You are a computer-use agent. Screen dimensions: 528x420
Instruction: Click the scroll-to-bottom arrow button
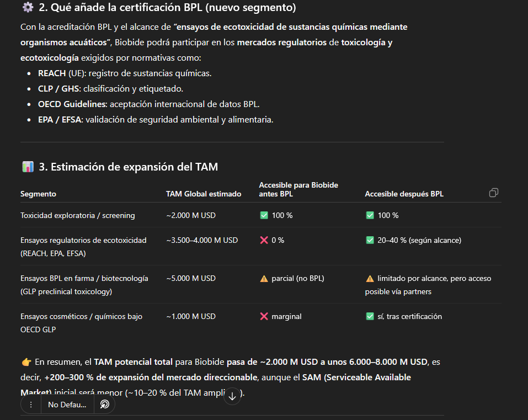pos(232,396)
